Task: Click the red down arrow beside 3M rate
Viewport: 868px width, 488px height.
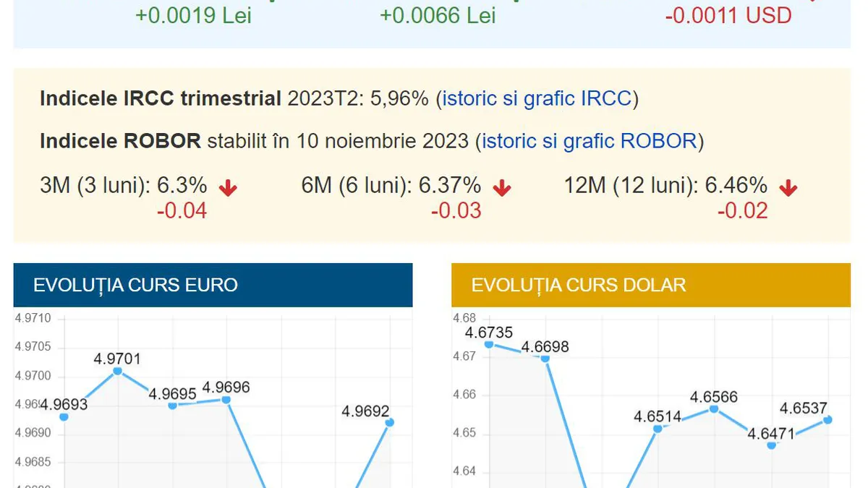Action: coord(227,187)
